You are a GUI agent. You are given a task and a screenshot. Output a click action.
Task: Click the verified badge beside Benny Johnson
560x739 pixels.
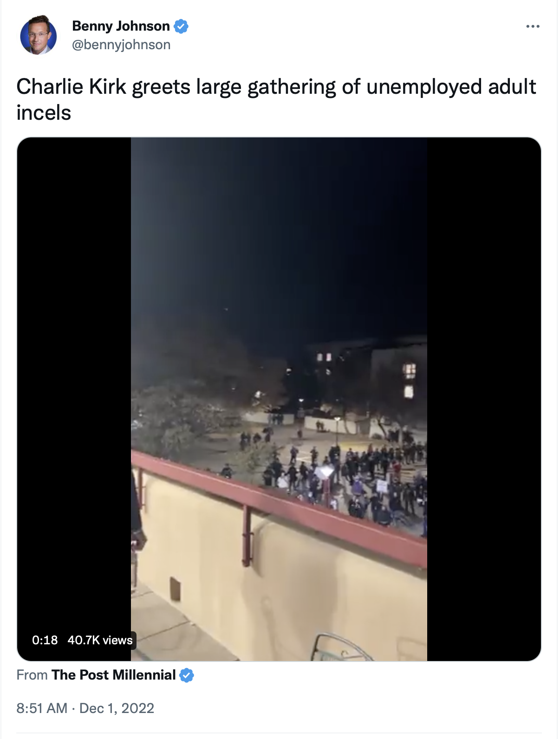pos(181,26)
